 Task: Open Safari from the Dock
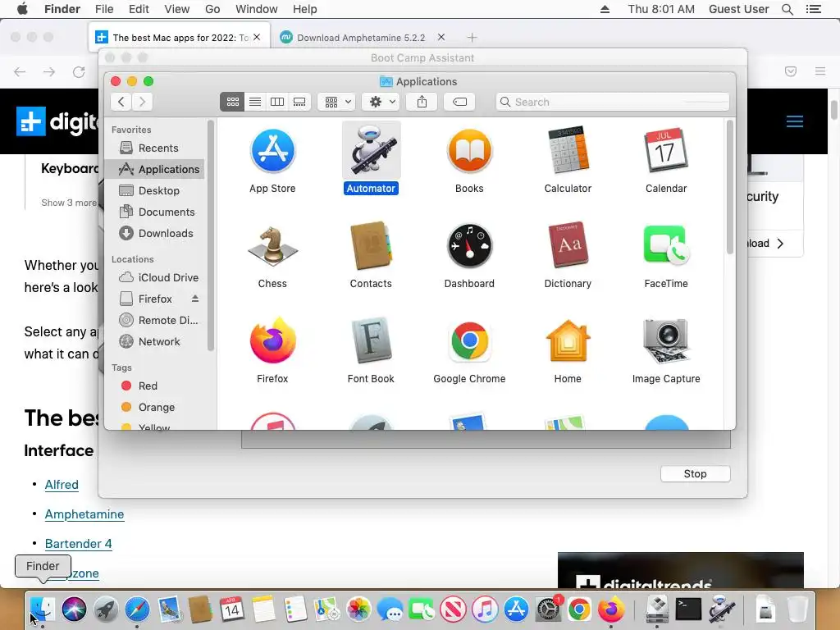coord(137,609)
